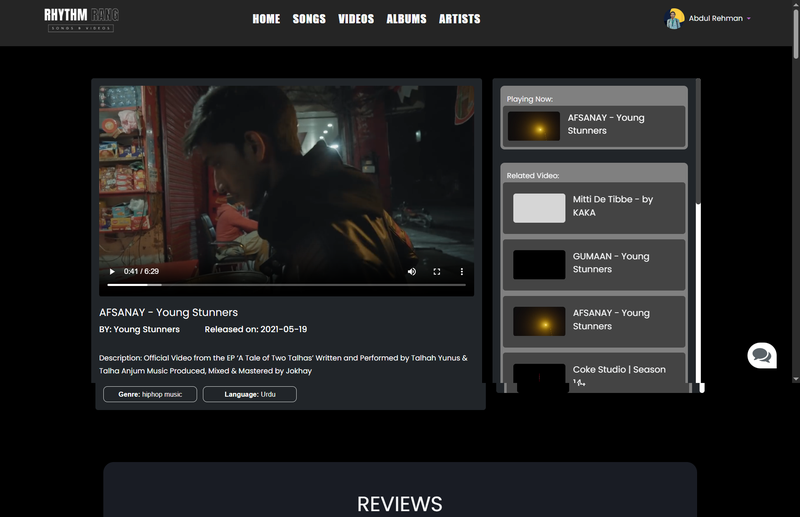Open the Albums menu item
This screenshot has height=517, width=800.
pos(406,19)
